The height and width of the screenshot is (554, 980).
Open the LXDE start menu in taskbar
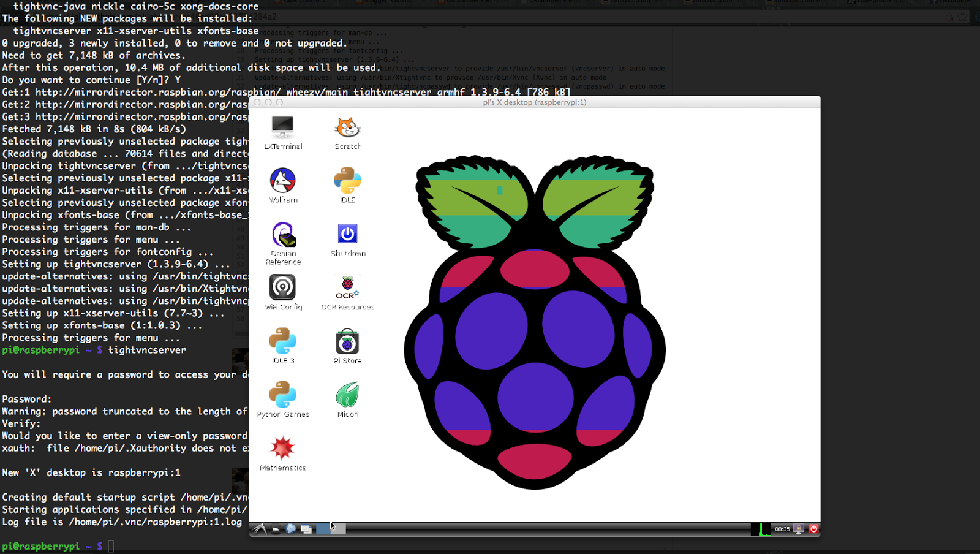[260, 529]
